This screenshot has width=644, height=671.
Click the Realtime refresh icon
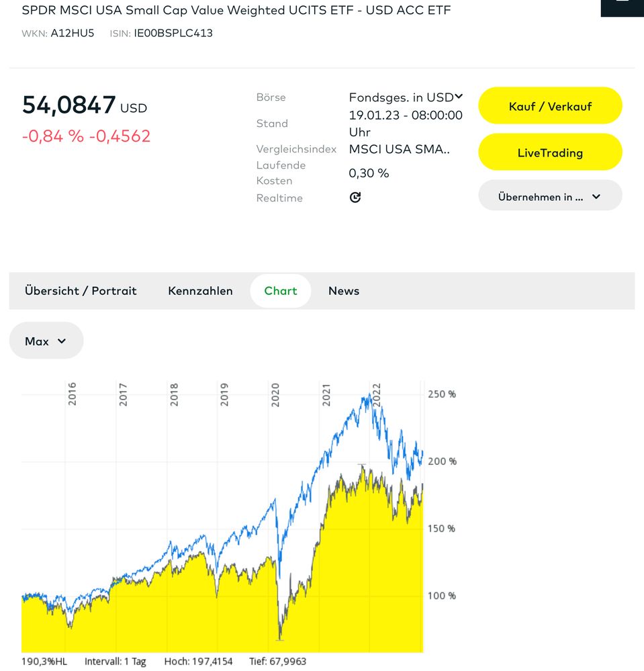(355, 197)
